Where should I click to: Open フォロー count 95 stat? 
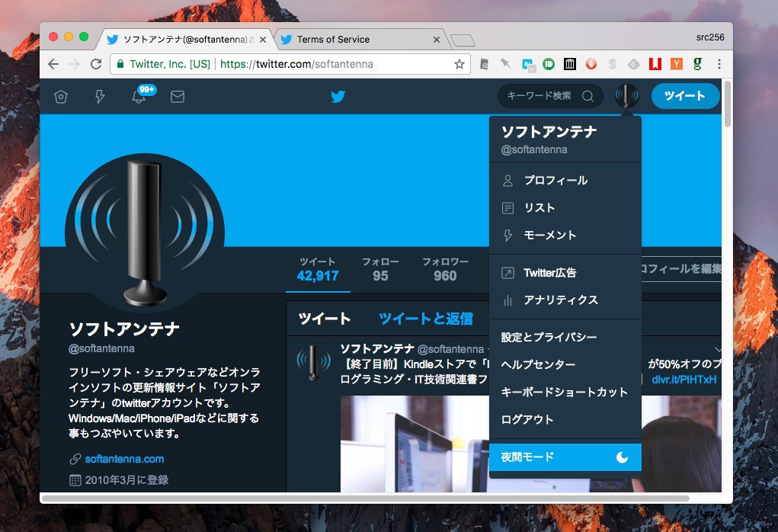point(380,270)
